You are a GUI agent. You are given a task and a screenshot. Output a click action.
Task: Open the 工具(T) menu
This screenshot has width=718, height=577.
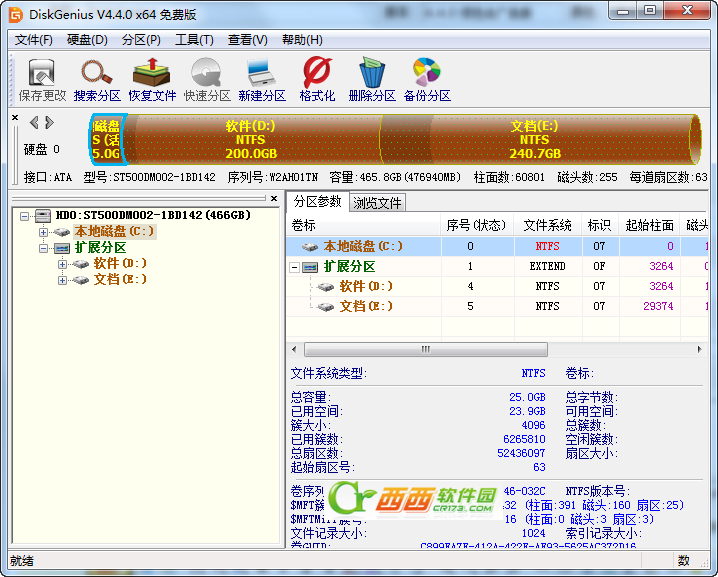tap(194, 40)
